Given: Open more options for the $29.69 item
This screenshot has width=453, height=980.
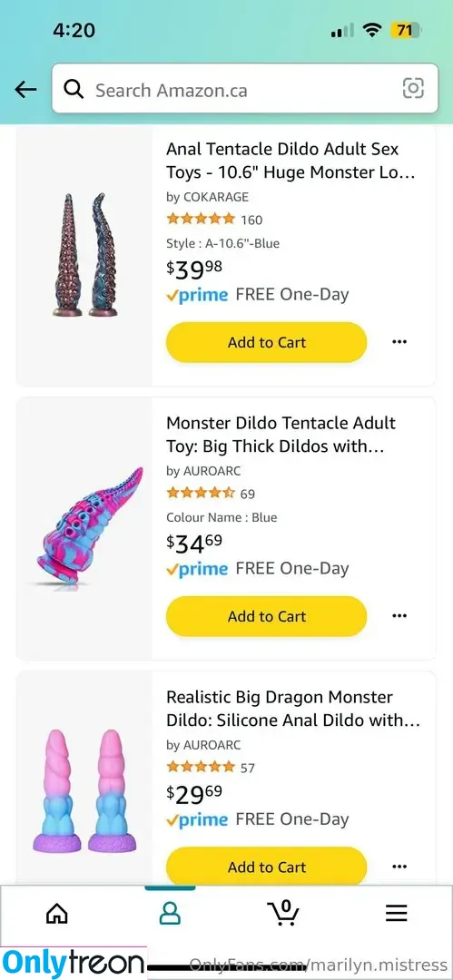Looking at the screenshot, I should click(x=399, y=867).
